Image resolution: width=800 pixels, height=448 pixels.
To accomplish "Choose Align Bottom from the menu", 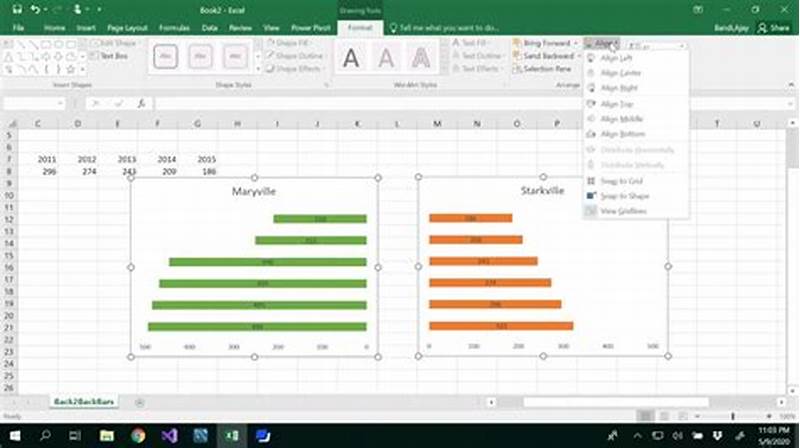I will click(x=636, y=134).
